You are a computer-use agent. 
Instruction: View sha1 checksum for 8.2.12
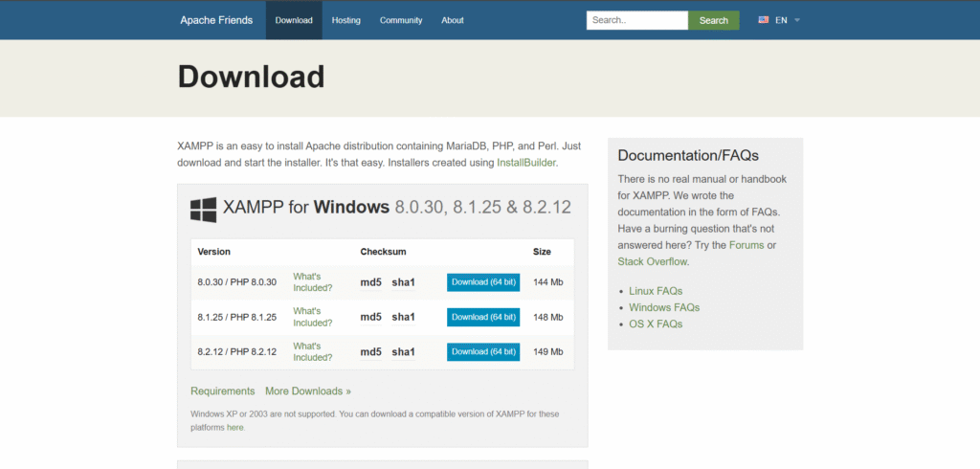point(403,351)
